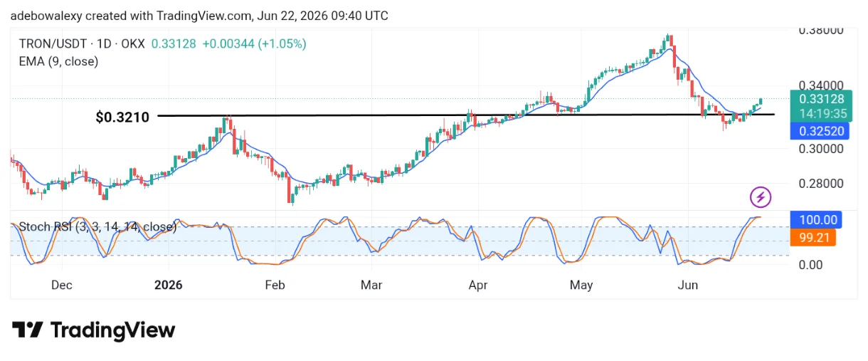Click the purple lightning bolt icon

tap(761, 197)
